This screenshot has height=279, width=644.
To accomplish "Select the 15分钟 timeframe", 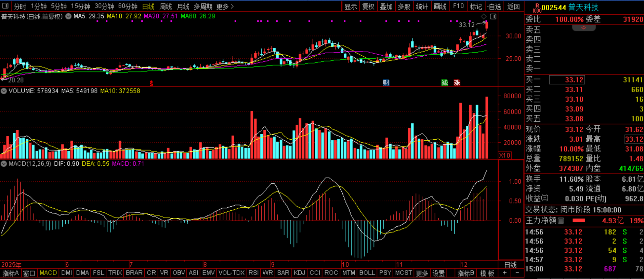I will click(81, 6).
